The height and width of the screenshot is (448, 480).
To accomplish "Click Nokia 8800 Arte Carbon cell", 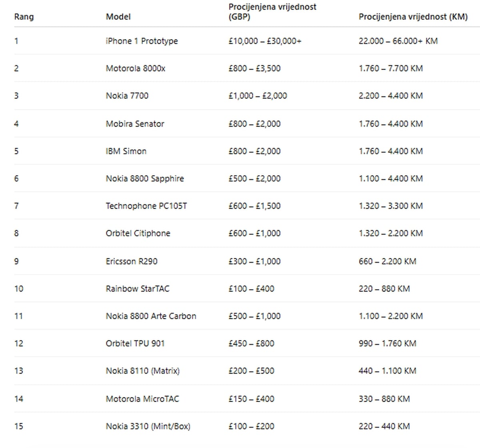I will (x=151, y=316).
